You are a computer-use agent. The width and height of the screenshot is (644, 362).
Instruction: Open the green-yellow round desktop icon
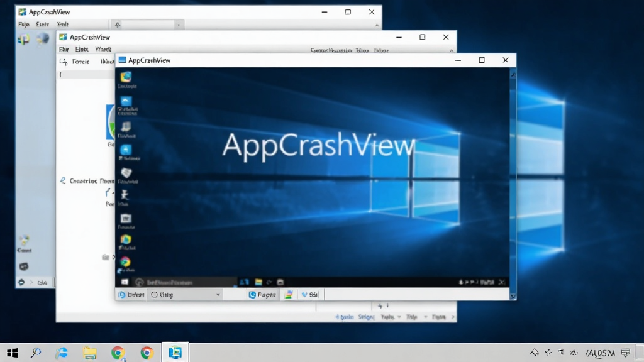[x=126, y=239]
